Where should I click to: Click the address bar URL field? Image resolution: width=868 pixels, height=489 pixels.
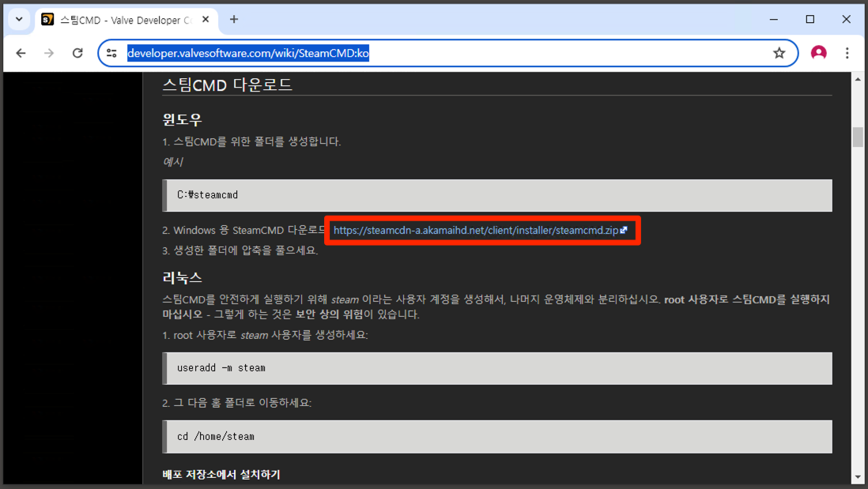tap(448, 53)
